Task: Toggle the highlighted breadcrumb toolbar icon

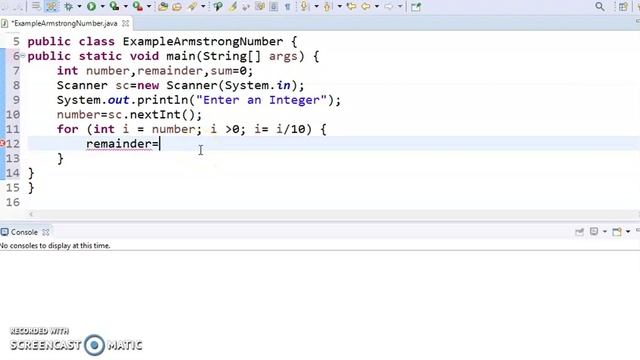Action: 52,7
